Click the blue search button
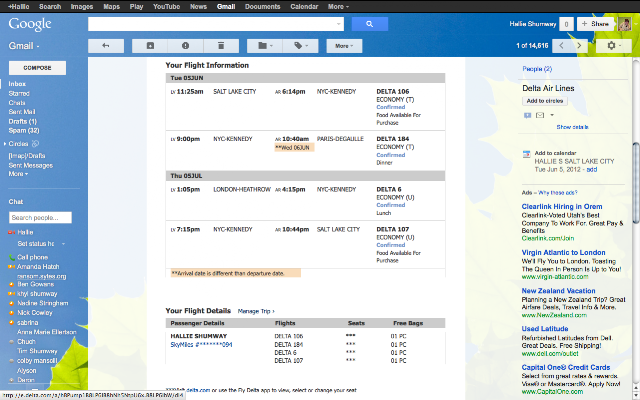The width and height of the screenshot is (640, 400). [369, 24]
